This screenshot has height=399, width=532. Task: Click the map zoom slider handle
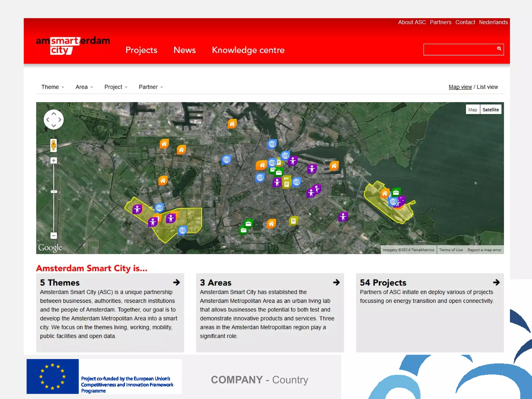point(54,192)
